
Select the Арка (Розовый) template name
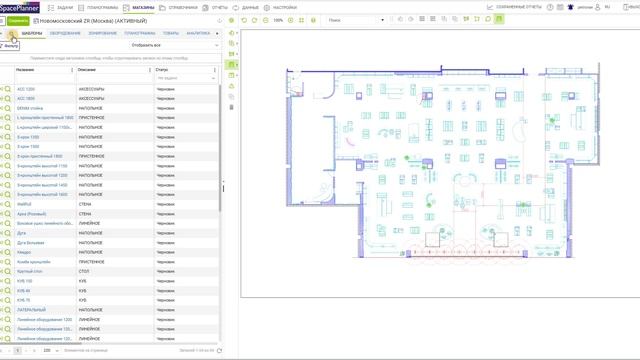31,214
